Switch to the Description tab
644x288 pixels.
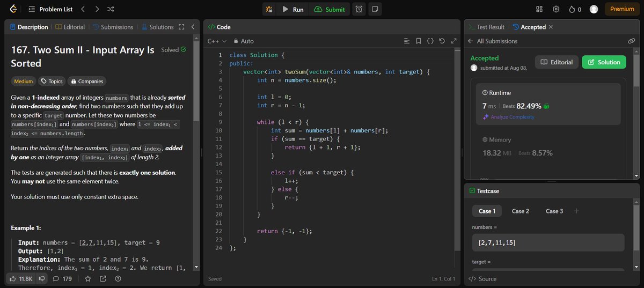tap(29, 27)
